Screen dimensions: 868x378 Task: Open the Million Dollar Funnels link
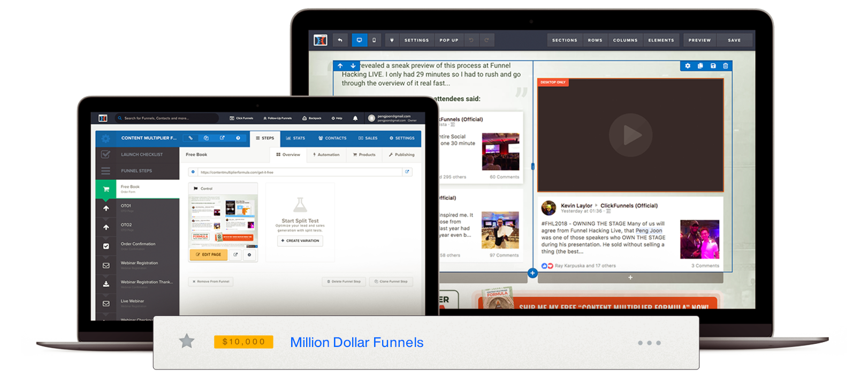tap(356, 342)
